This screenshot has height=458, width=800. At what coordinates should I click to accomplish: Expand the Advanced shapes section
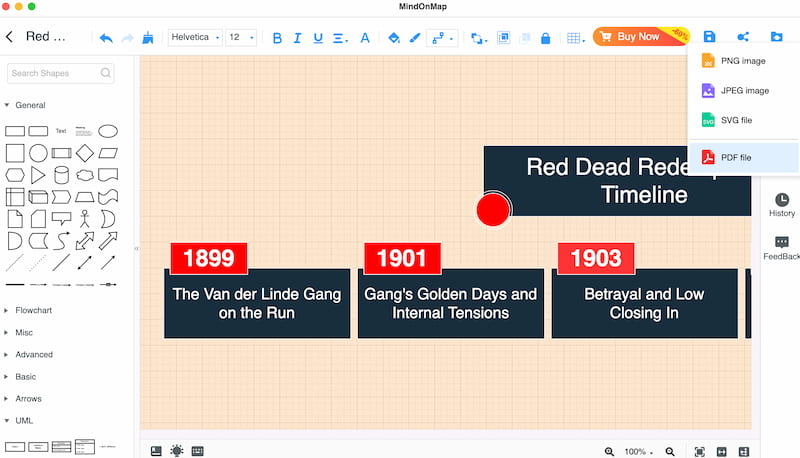point(29,354)
